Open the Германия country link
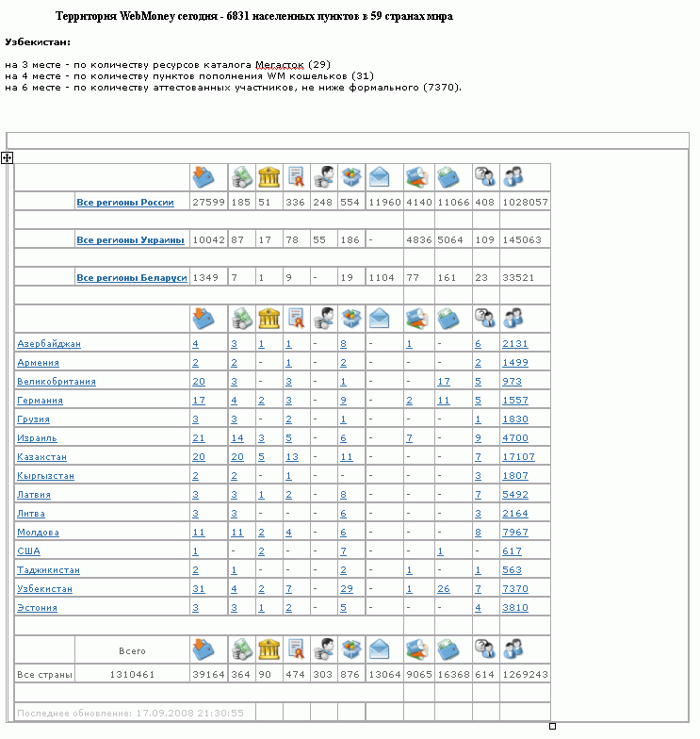This screenshot has height=739, width=700. [40, 400]
